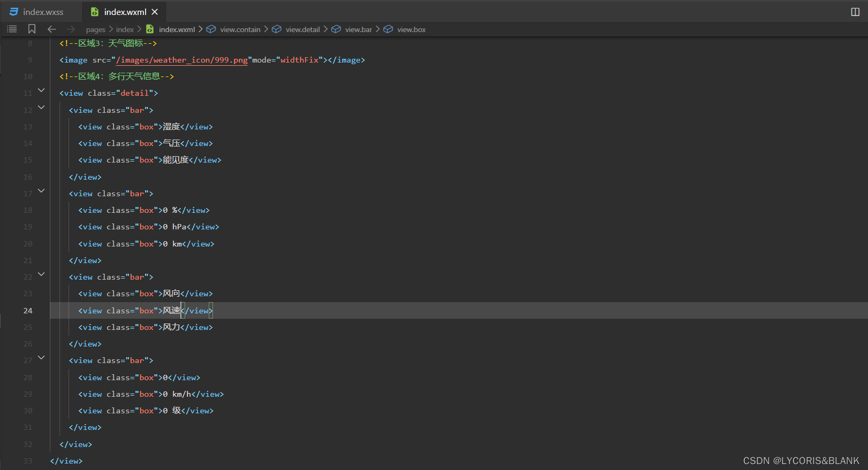Click the 风力 text on line 25

tap(171, 327)
